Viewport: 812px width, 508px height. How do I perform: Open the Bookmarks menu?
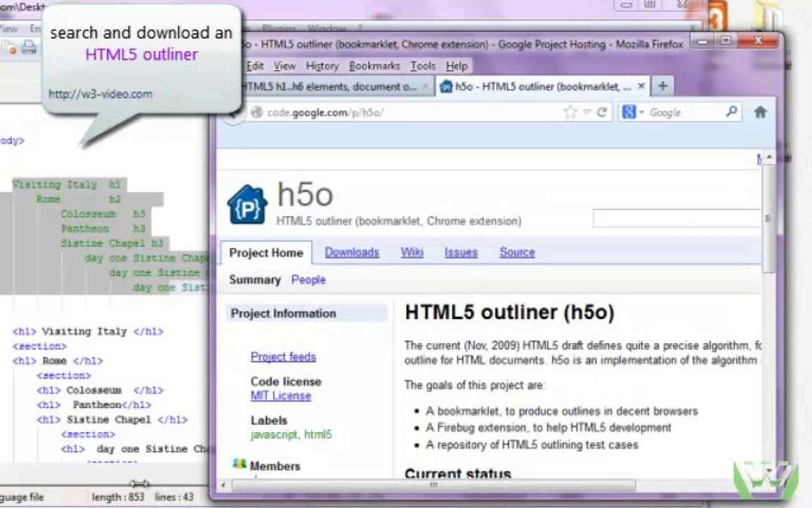click(374, 66)
